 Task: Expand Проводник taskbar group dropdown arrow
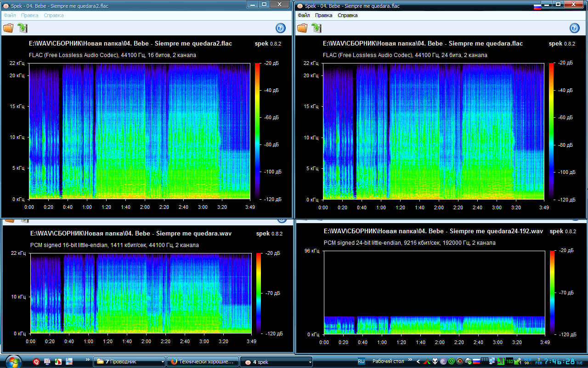[x=163, y=362]
